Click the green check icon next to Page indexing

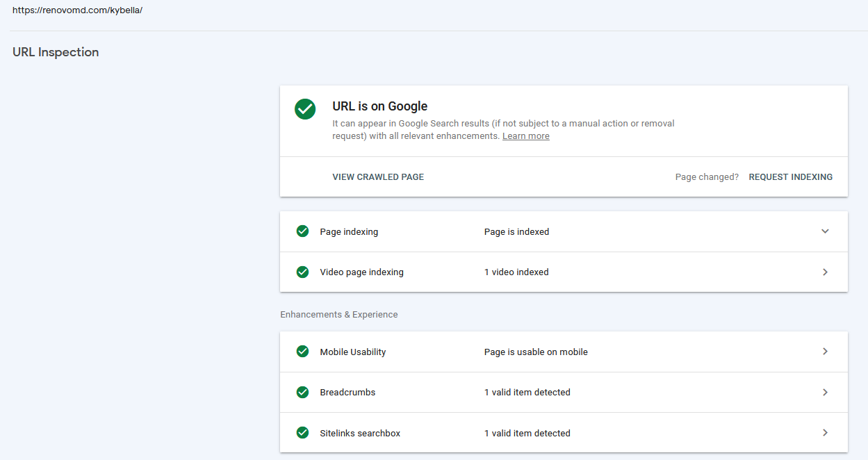coord(302,231)
